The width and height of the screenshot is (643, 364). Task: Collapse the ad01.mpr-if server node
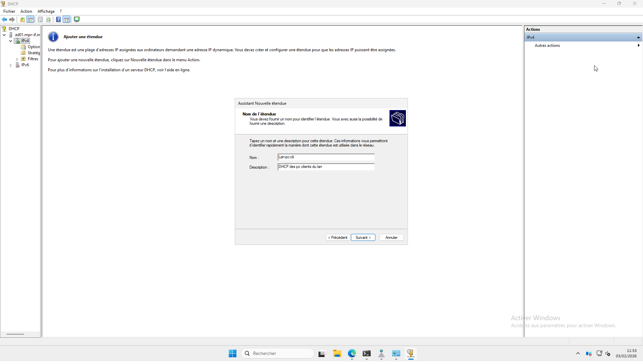point(4,35)
